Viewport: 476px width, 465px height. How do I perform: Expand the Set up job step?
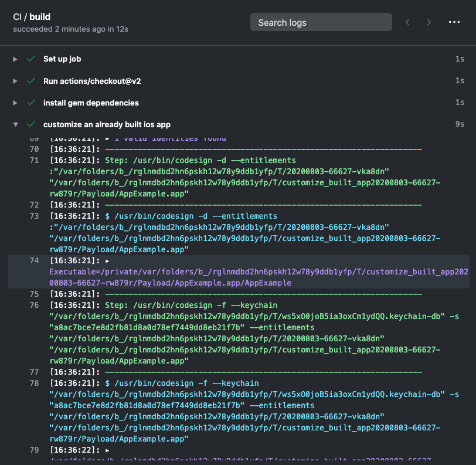[x=15, y=59]
